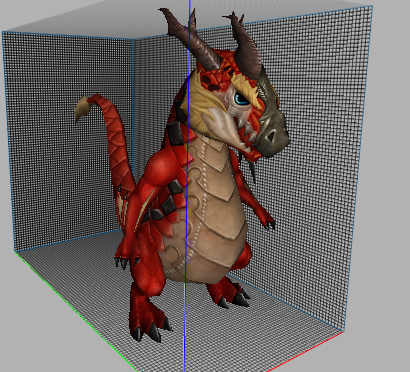
Task: Click the tip of the dragon's tail
Action: tap(82, 109)
